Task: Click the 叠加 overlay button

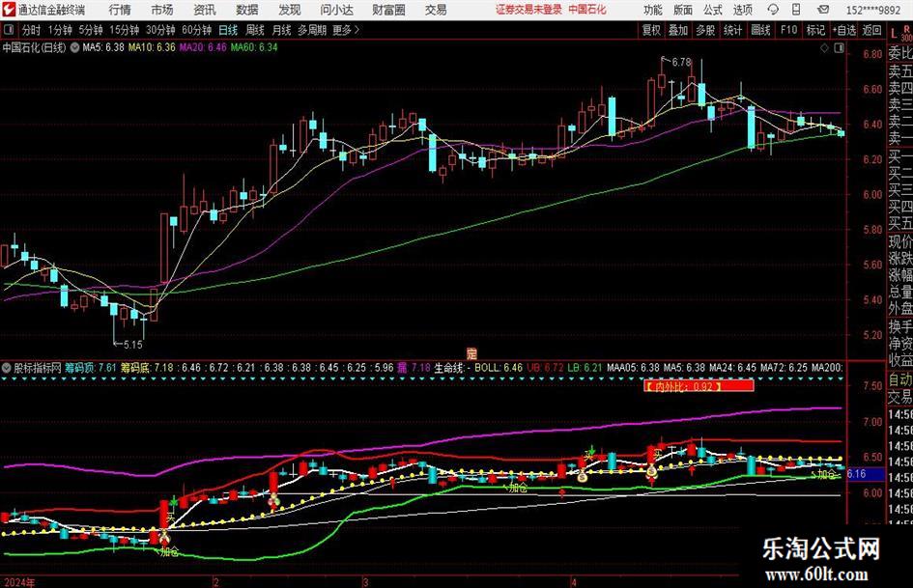Action: click(x=678, y=30)
